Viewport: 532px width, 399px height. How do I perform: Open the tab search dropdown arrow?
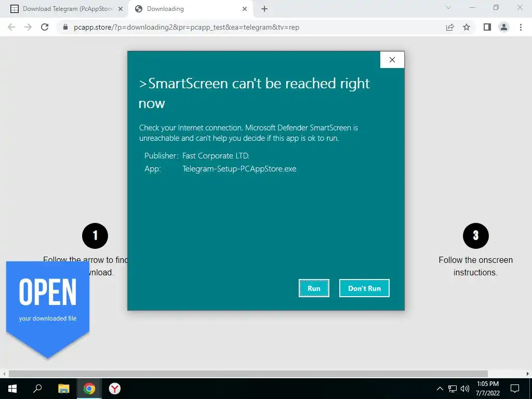(448, 7)
